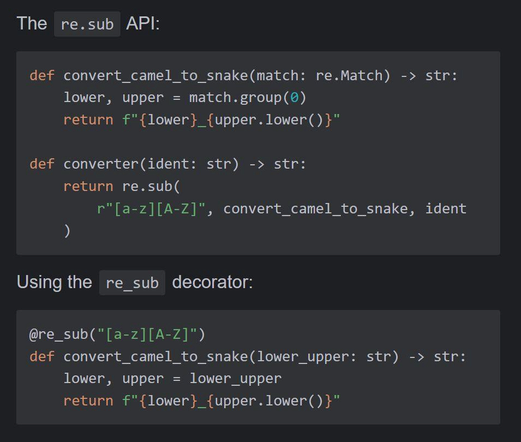Click the "[a-z][A-Z]" string in the decorator line
Screen dimensions: 521x442
click(x=147, y=334)
